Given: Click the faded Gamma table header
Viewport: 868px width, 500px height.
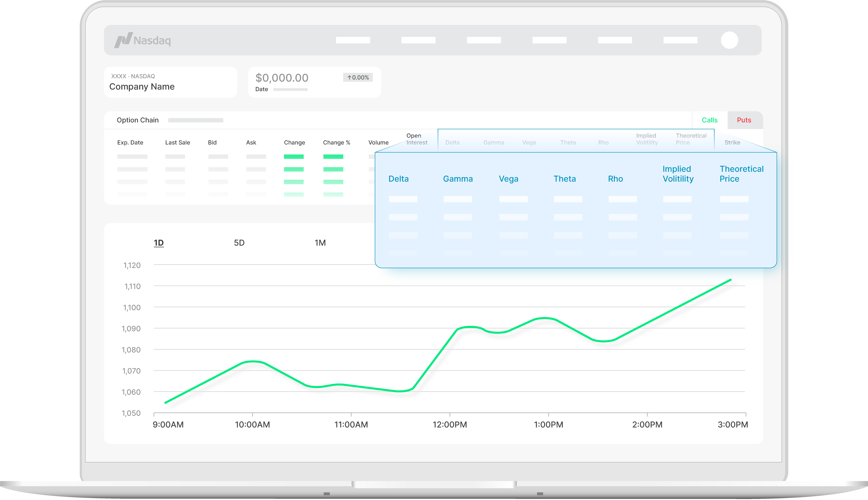Looking at the screenshot, I should (494, 143).
